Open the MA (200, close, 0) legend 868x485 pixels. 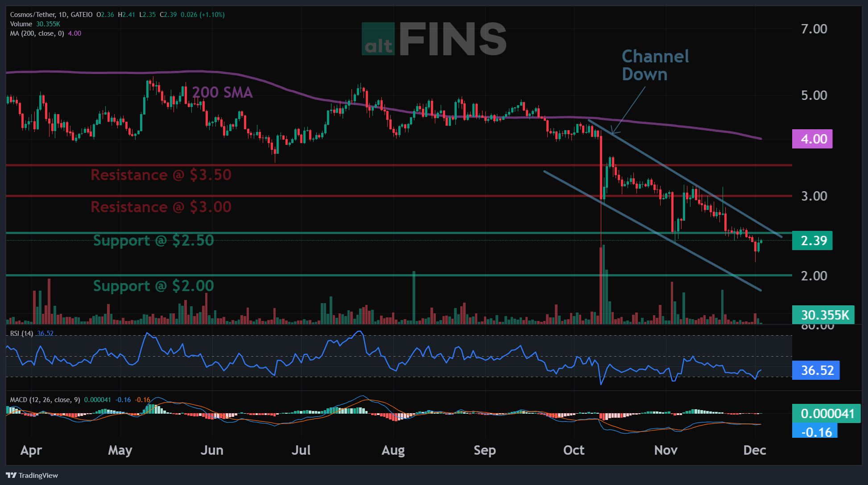pyautogui.click(x=37, y=33)
